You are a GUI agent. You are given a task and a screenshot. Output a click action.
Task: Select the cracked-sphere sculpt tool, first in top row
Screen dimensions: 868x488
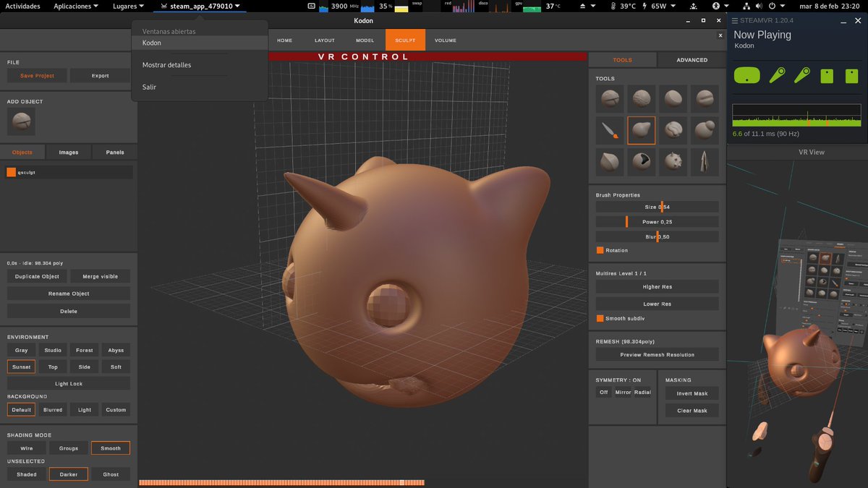tap(610, 99)
